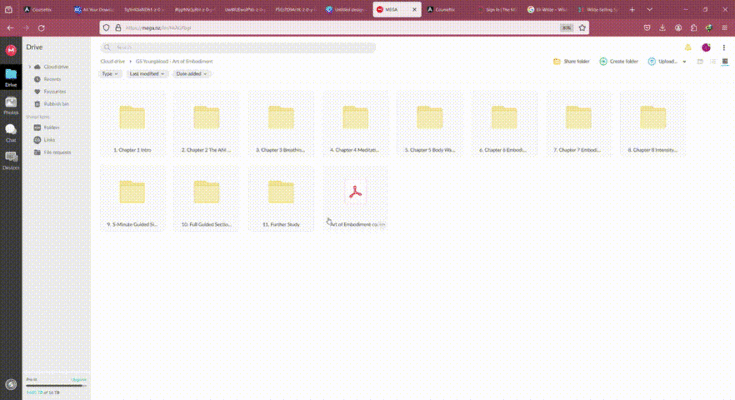Click the Share folder button
This screenshot has height=400, width=735.
pos(571,62)
